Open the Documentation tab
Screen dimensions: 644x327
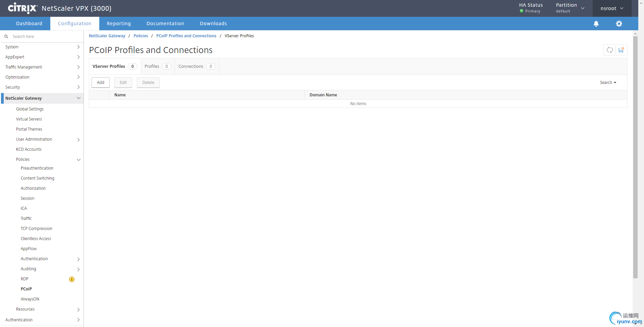point(165,24)
